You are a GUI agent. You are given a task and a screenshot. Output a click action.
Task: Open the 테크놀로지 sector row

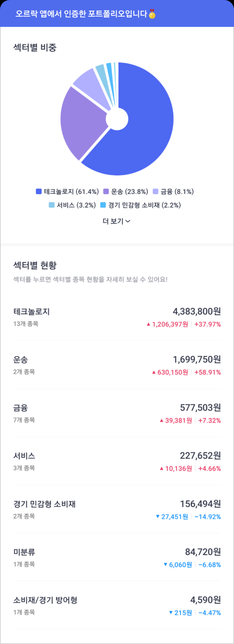[x=117, y=317]
